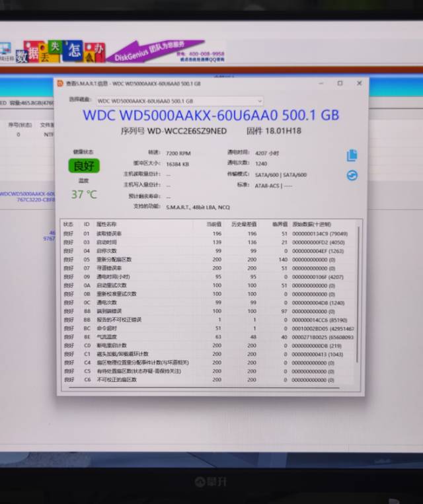Close the S.M.A.R.T. info window
Screen dimensions: 423x504
coord(359,84)
